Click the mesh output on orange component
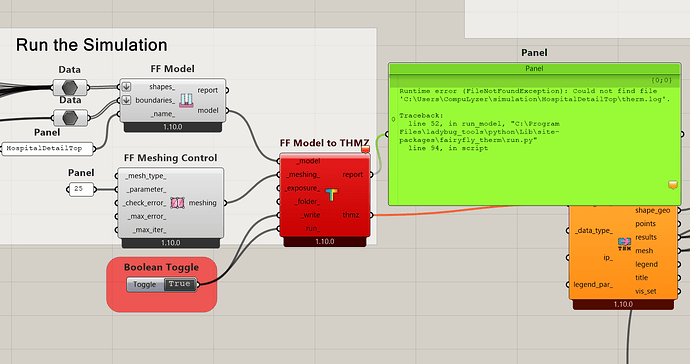Image resolution: width=690 pixels, height=364 pixels. click(x=644, y=251)
